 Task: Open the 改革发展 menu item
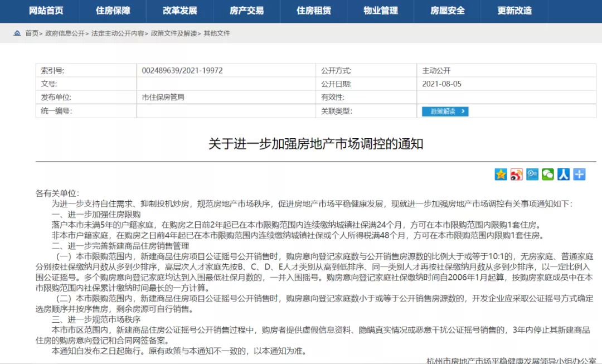(179, 11)
